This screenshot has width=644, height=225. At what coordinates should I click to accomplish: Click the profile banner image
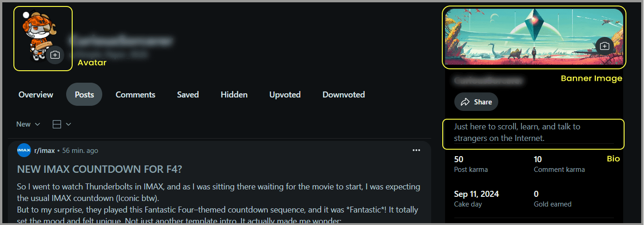(534, 38)
